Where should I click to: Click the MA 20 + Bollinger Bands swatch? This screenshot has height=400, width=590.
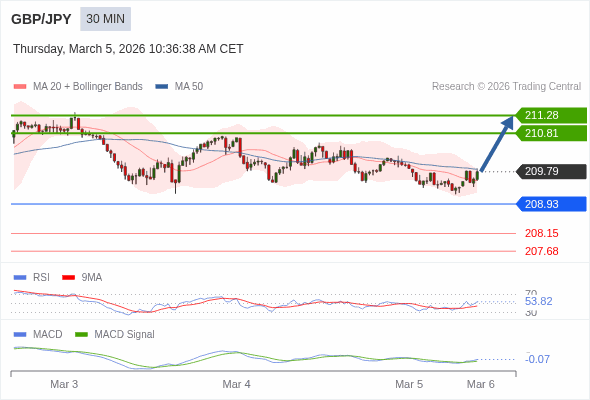tap(20, 87)
